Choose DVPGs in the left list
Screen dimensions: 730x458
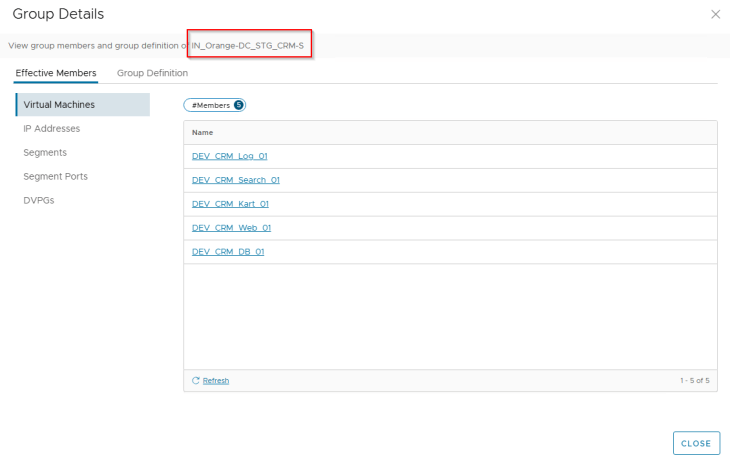tap(38, 200)
